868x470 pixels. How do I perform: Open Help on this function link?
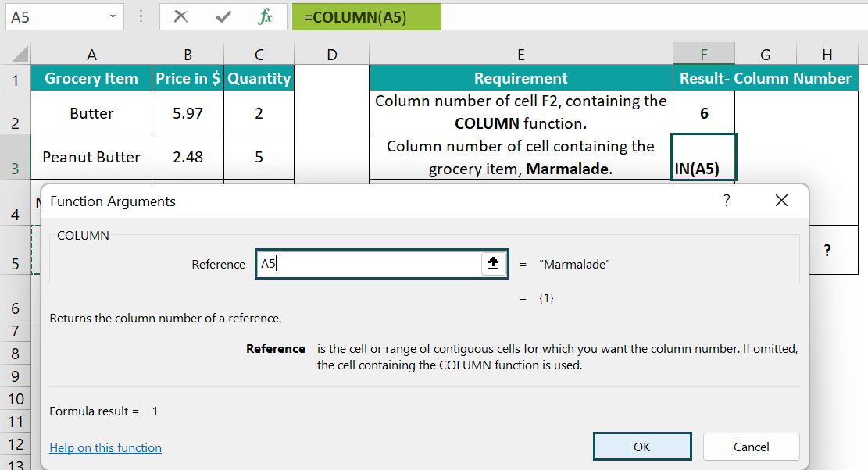[105, 447]
